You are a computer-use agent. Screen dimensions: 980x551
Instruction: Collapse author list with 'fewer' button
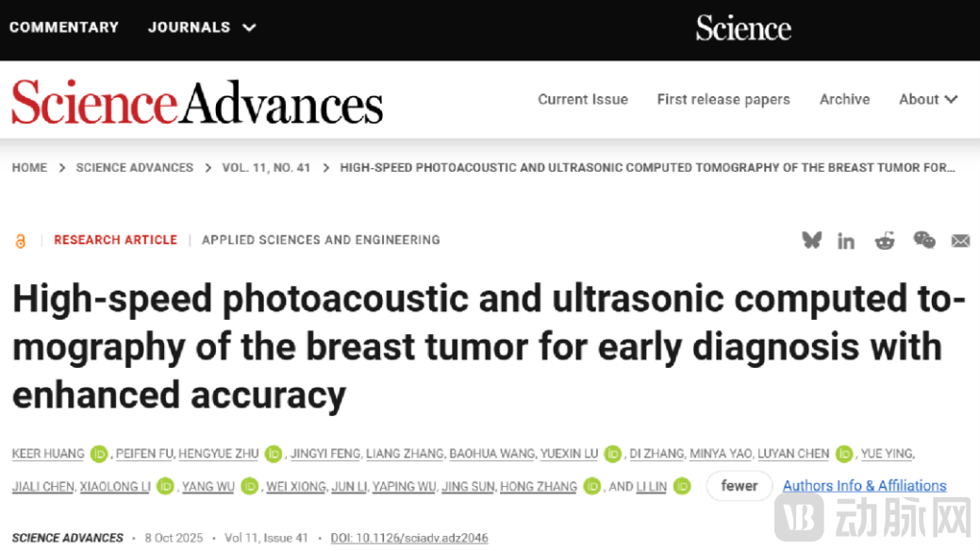click(739, 486)
